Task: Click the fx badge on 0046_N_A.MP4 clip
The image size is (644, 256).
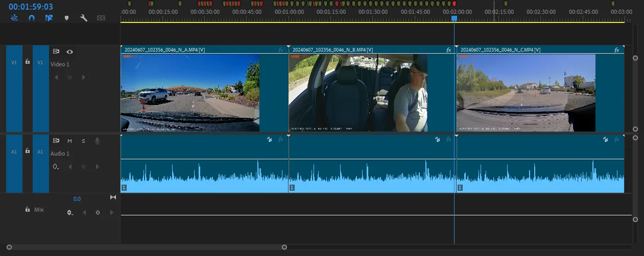Action: (x=280, y=50)
